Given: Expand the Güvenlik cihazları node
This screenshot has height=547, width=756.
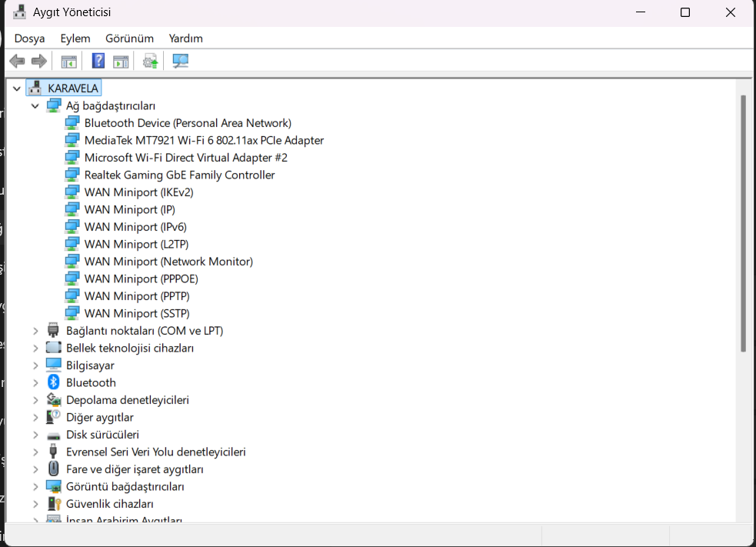Looking at the screenshot, I should pos(35,504).
